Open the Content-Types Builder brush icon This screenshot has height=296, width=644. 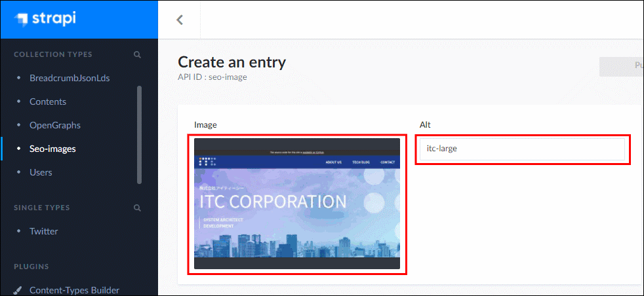point(18,290)
